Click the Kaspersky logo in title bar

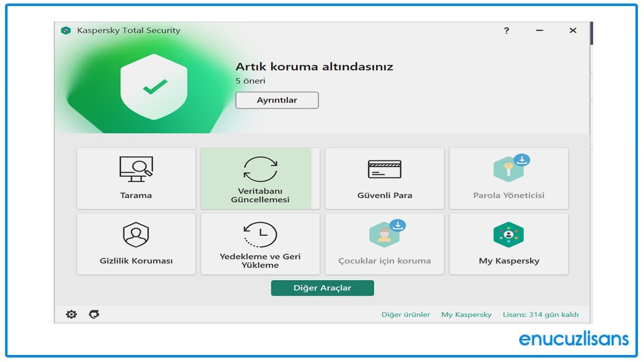coord(66,31)
